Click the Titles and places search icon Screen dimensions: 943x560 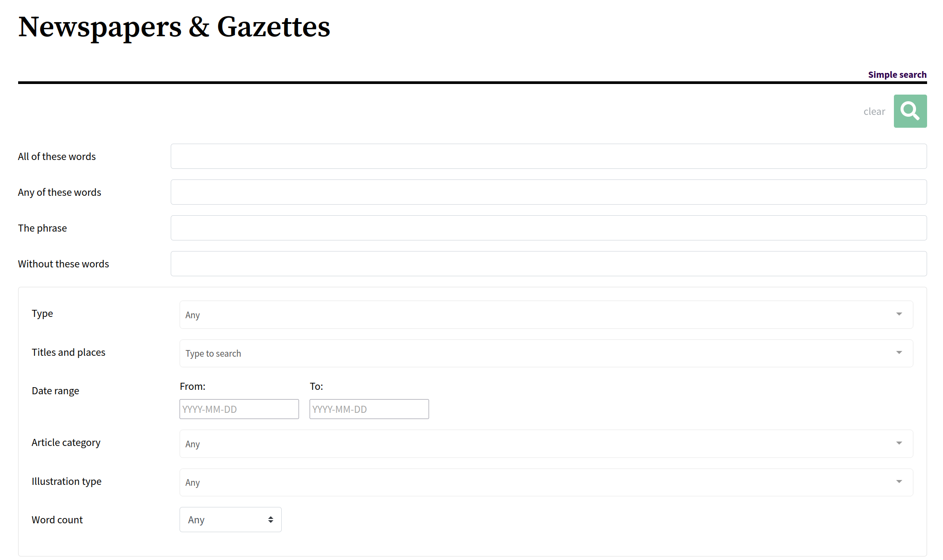click(x=900, y=353)
